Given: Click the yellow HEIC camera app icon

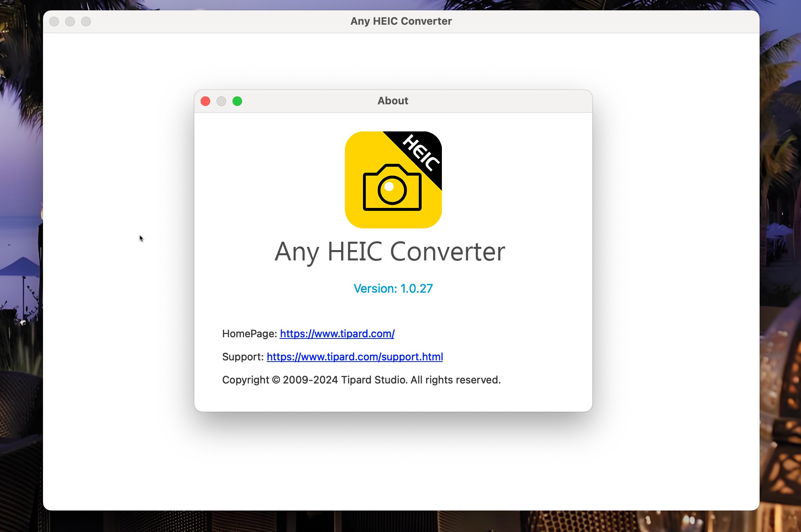Looking at the screenshot, I should tap(393, 180).
